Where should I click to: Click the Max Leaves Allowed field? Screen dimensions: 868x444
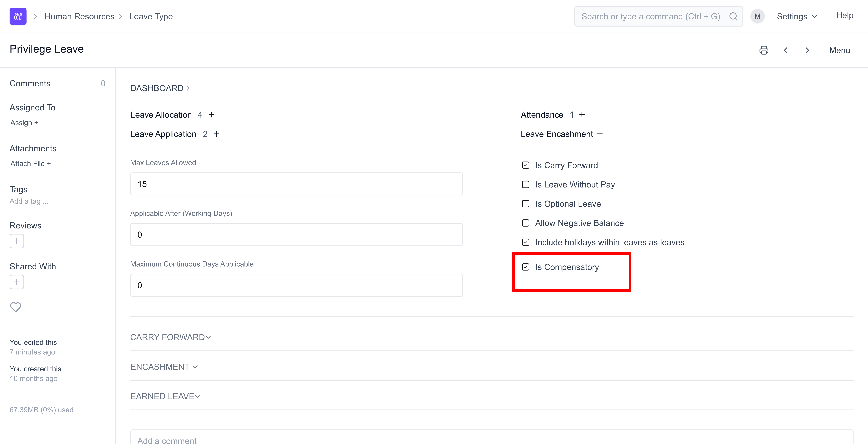296,184
